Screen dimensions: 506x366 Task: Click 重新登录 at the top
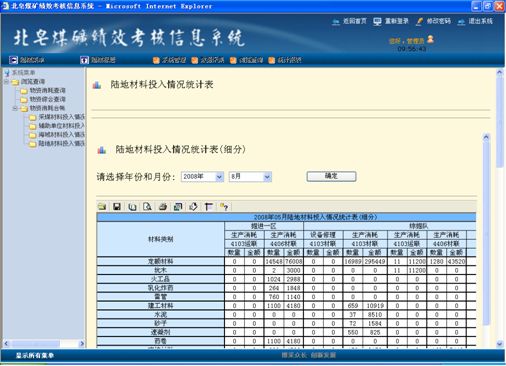coord(397,21)
